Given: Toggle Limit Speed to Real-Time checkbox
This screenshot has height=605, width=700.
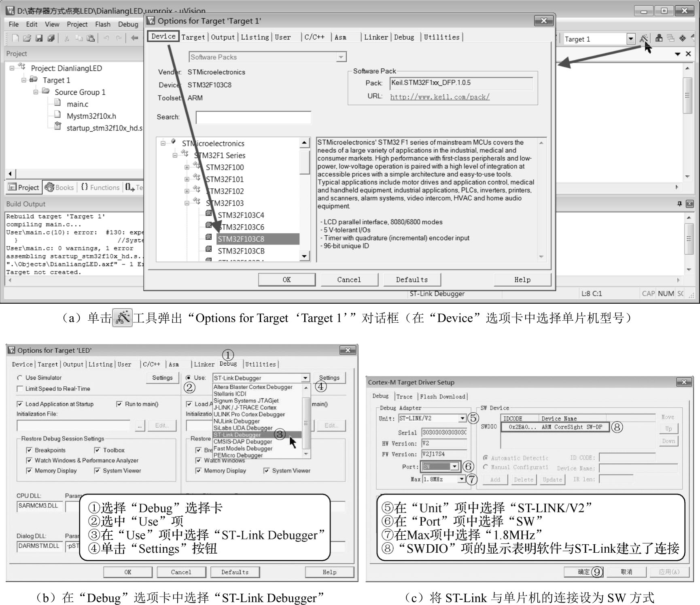Looking at the screenshot, I should pos(19,389).
